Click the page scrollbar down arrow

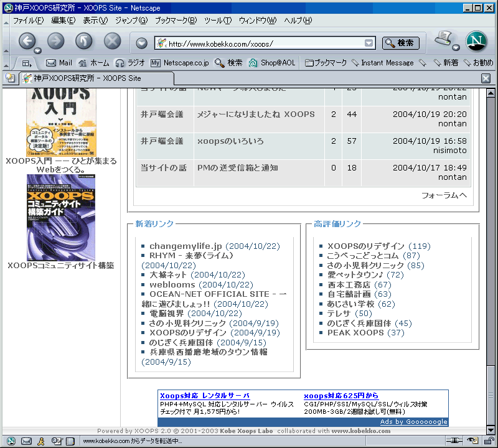pos(491,430)
